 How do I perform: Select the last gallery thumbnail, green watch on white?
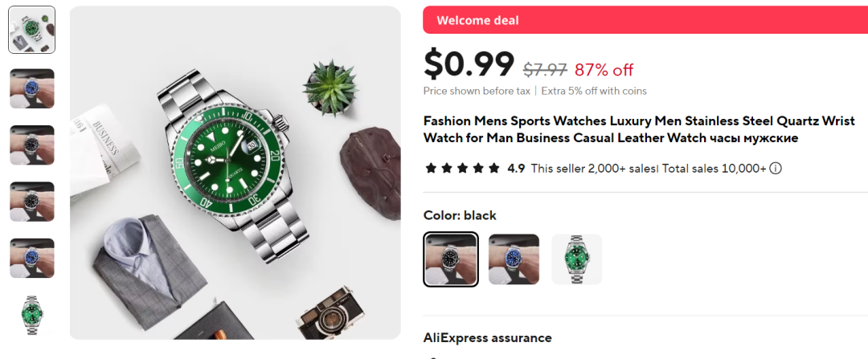[32, 315]
